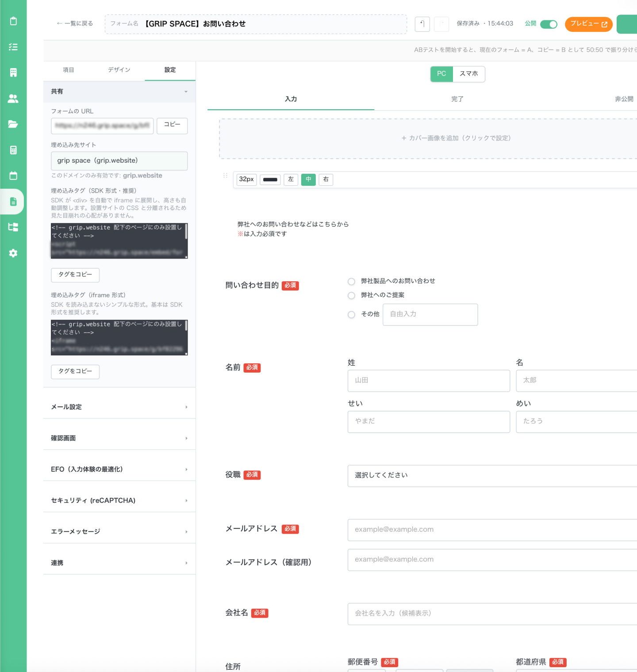Click the external-link icon on プレビュー
Viewport: 637px width, 672px height.
click(x=604, y=24)
